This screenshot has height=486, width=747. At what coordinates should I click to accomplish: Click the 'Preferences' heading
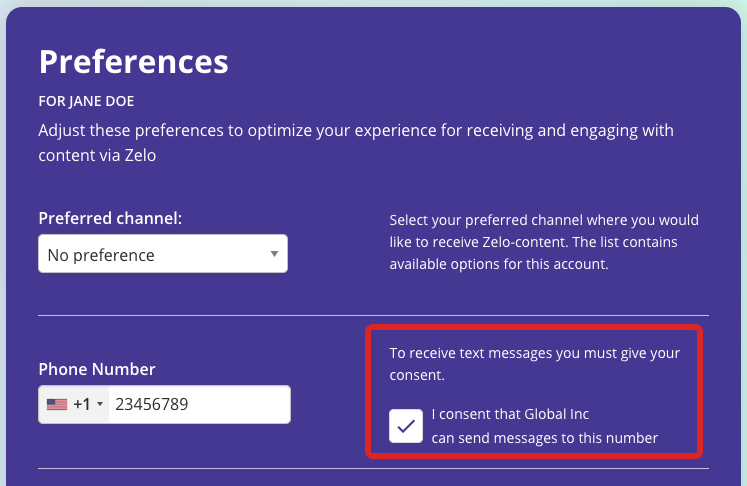coord(134,62)
